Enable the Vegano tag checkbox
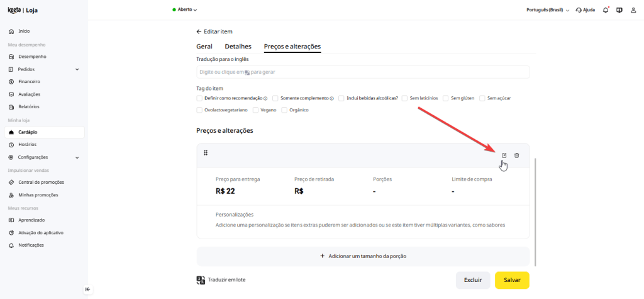Image resolution: width=644 pixels, height=299 pixels. coord(255,110)
